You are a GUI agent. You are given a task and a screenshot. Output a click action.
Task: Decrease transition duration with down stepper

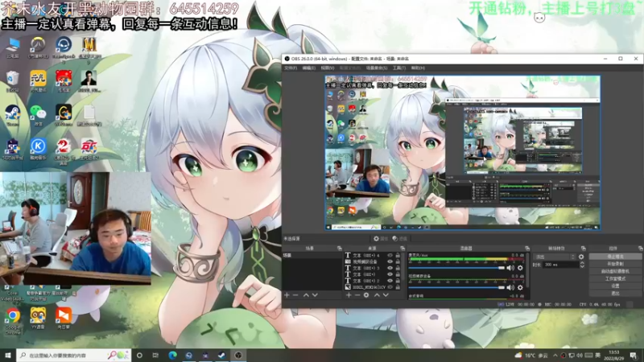pos(582,267)
